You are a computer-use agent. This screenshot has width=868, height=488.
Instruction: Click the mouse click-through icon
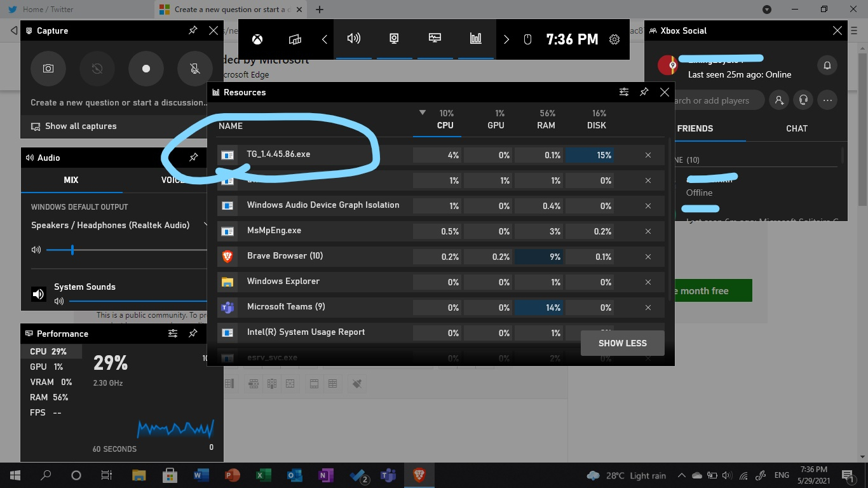[x=527, y=39]
